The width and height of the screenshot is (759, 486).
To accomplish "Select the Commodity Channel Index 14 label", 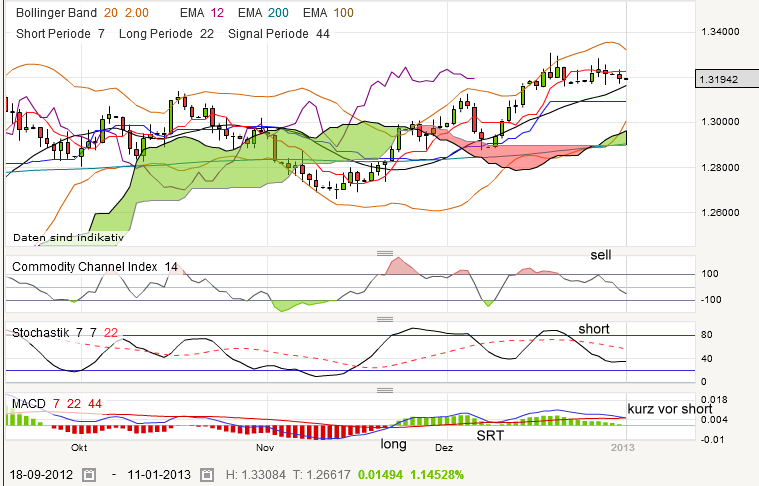I will pyautogui.click(x=95, y=266).
